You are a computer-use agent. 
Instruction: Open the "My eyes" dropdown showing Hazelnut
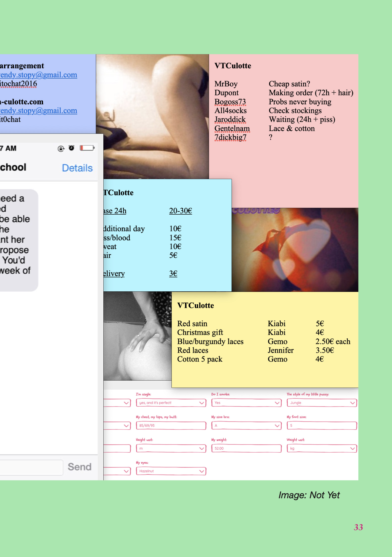[x=171, y=471]
